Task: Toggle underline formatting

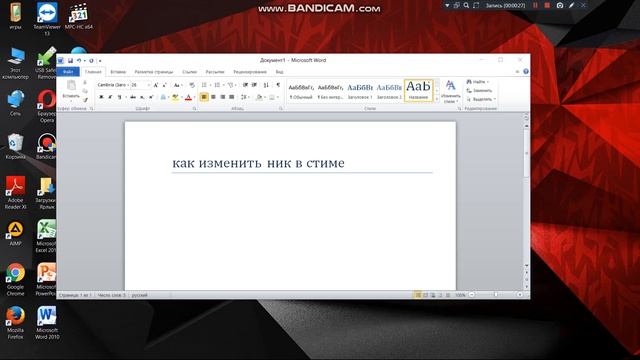Action: (119, 97)
